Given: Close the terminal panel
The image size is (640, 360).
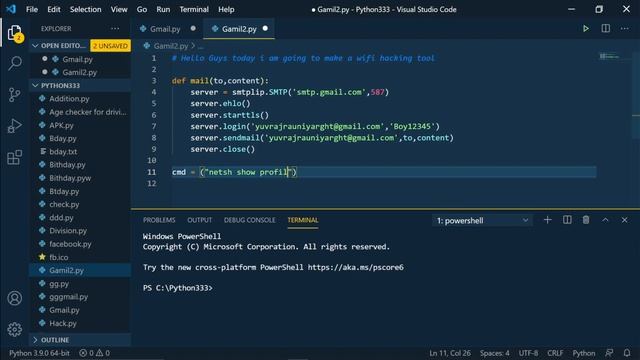Looking at the screenshot, I should pyautogui.click(x=624, y=220).
